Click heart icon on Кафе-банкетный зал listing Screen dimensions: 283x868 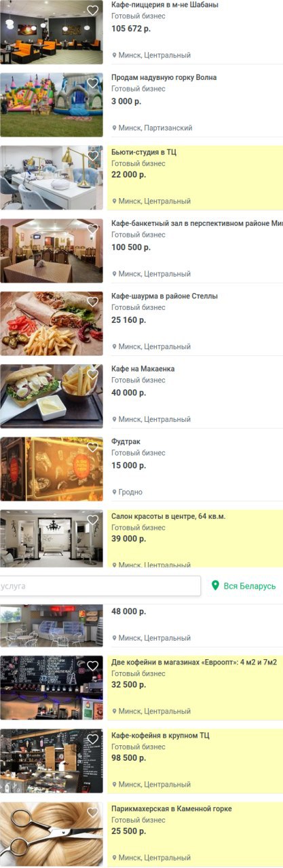(93, 229)
